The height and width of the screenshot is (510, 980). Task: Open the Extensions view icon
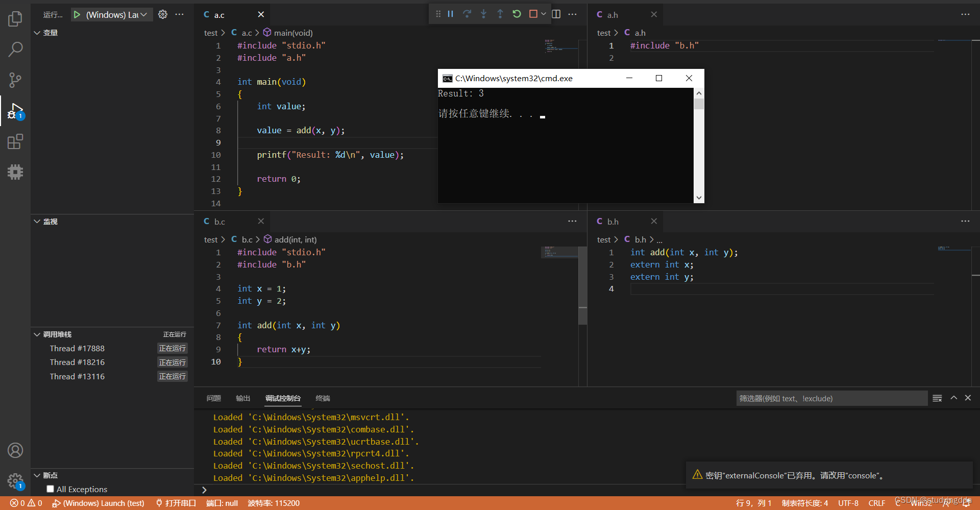15,141
